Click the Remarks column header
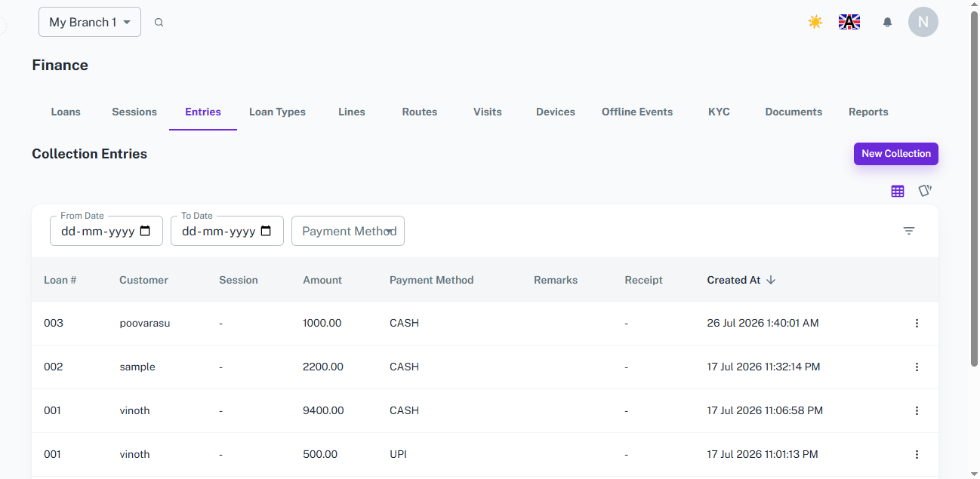 pyautogui.click(x=556, y=280)
